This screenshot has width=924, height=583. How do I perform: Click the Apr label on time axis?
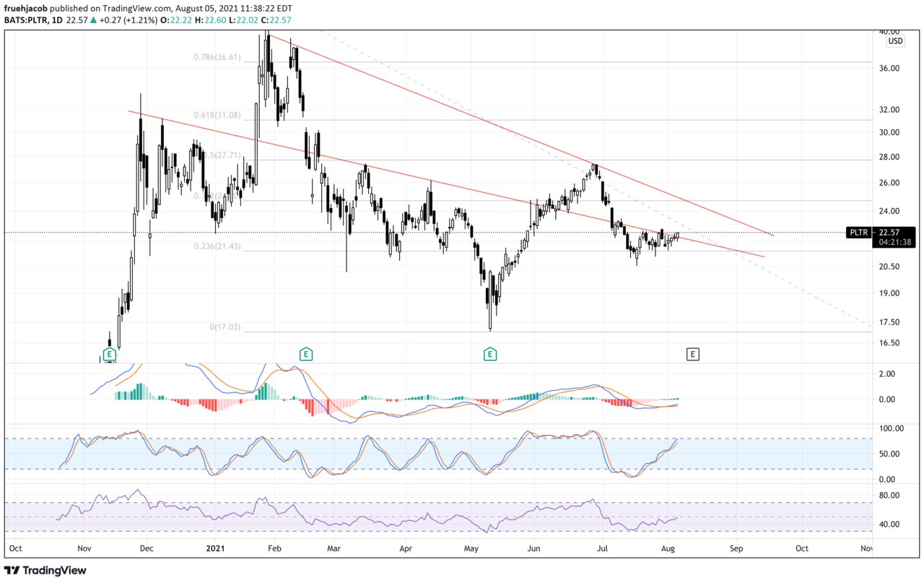click(405, 549)
